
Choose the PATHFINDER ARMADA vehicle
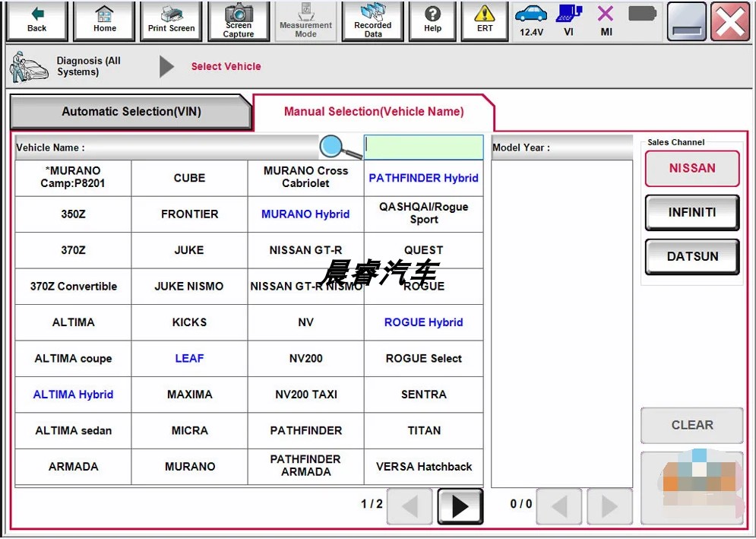[x=305, y=467]
